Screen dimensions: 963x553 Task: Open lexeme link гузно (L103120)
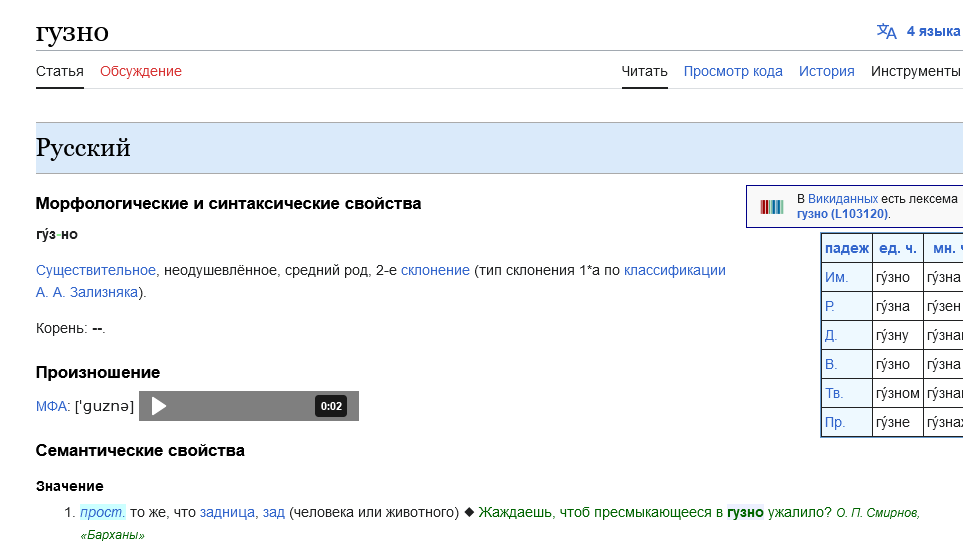(842, 214)
